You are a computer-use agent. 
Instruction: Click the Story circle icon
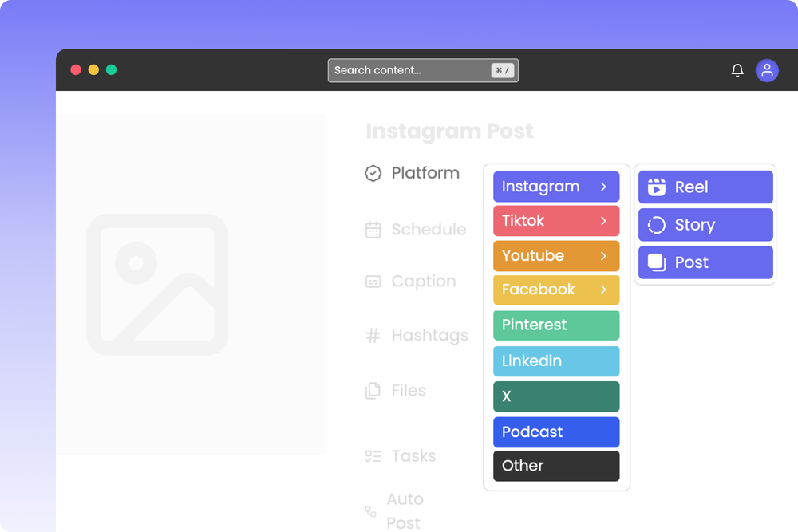[x=657, y=225]
